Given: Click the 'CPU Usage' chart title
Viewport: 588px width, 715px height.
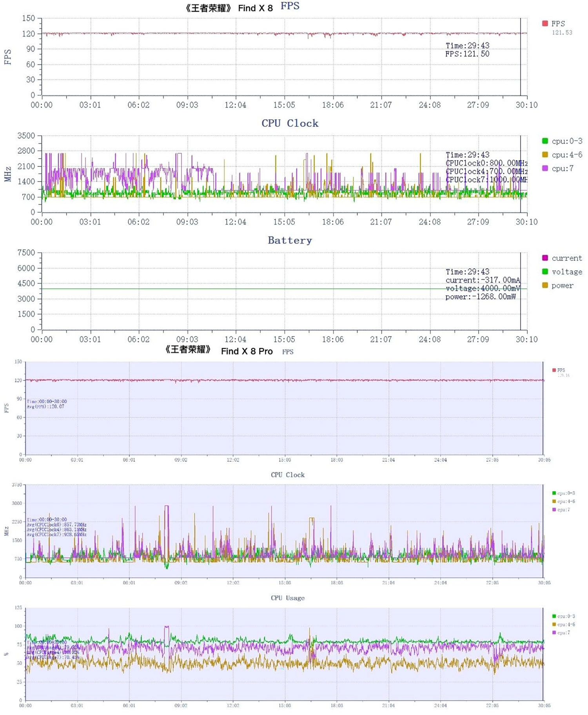Looking at the screenshot, I should (x=288, y=598).
